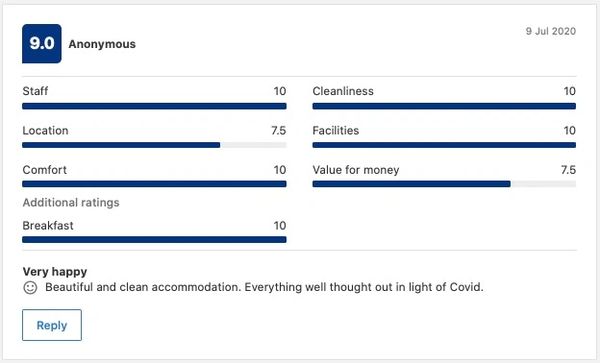Click the Facilities rating bar

click(444, 145)
